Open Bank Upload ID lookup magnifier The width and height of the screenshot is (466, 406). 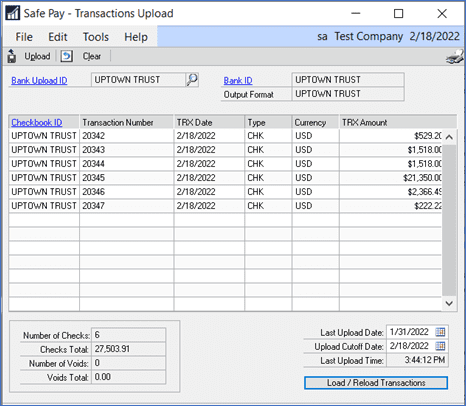(192, 80)
